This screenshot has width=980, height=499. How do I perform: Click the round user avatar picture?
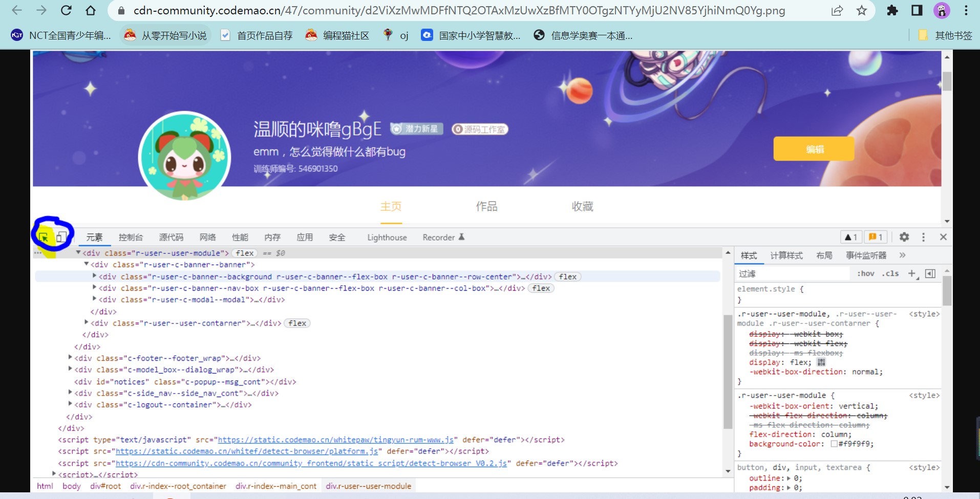184,157
